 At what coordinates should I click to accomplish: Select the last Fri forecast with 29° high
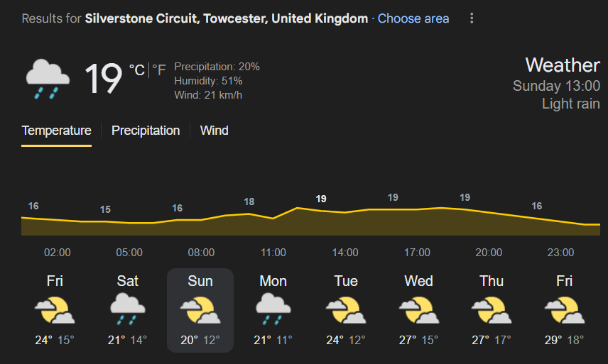(x=564, y=310)
